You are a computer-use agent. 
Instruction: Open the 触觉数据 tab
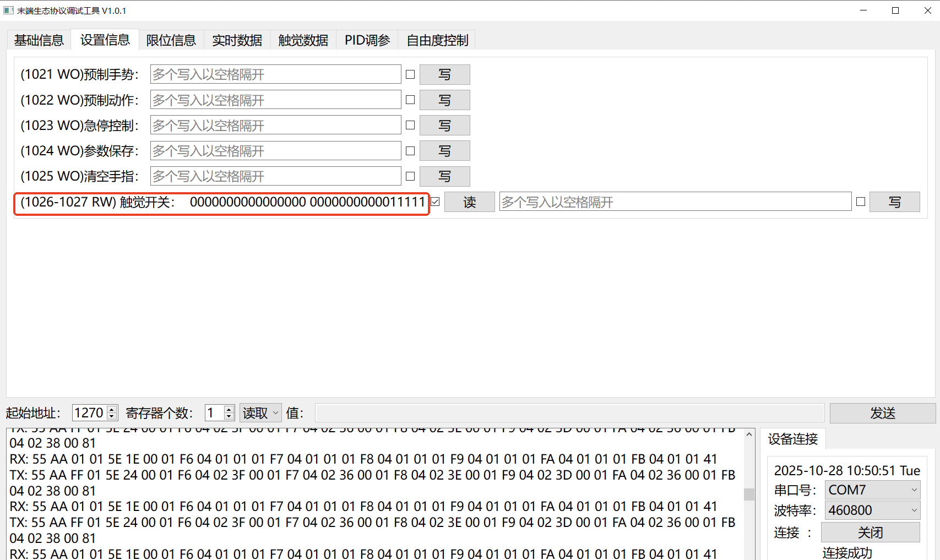pos(302,39)
